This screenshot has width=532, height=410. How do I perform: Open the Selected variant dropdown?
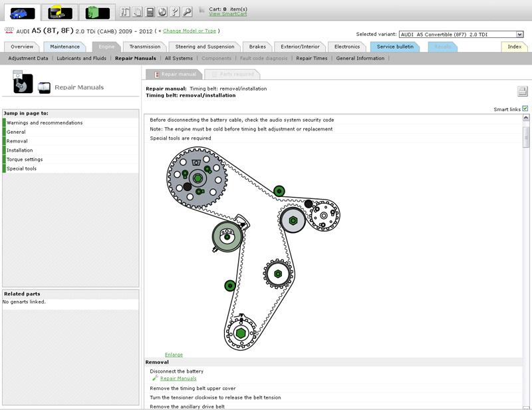(x=462, y=35)
